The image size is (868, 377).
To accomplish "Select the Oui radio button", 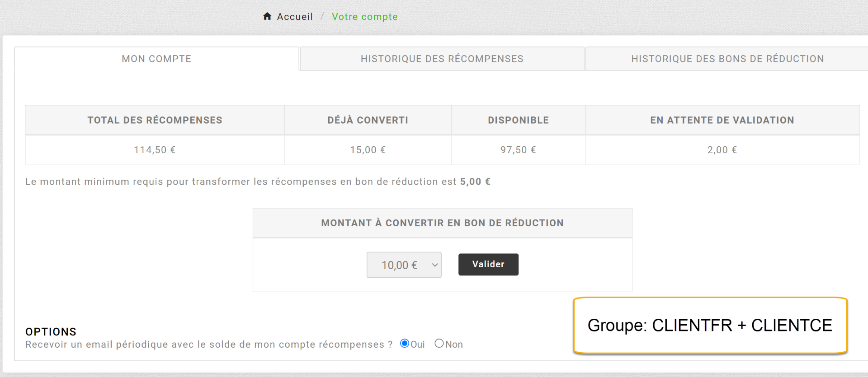I will click(405, 344).
